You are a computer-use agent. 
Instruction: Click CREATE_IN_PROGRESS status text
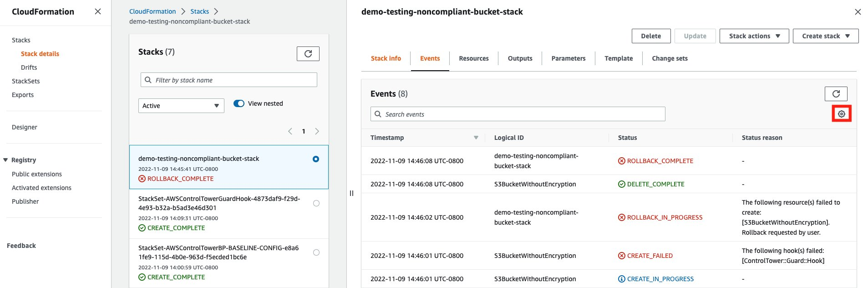(660, 279)
